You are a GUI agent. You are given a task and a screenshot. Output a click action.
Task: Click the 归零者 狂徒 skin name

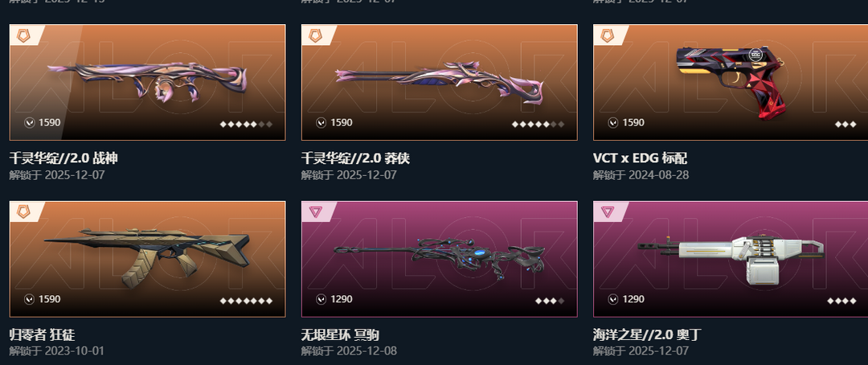coord(42,334)
